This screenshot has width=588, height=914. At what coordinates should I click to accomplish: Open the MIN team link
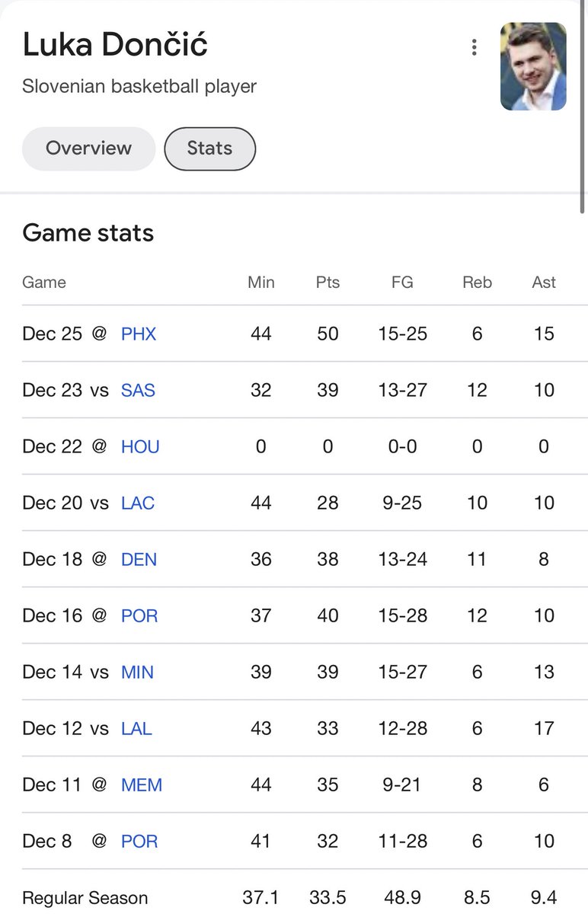(x=137, y=672)
